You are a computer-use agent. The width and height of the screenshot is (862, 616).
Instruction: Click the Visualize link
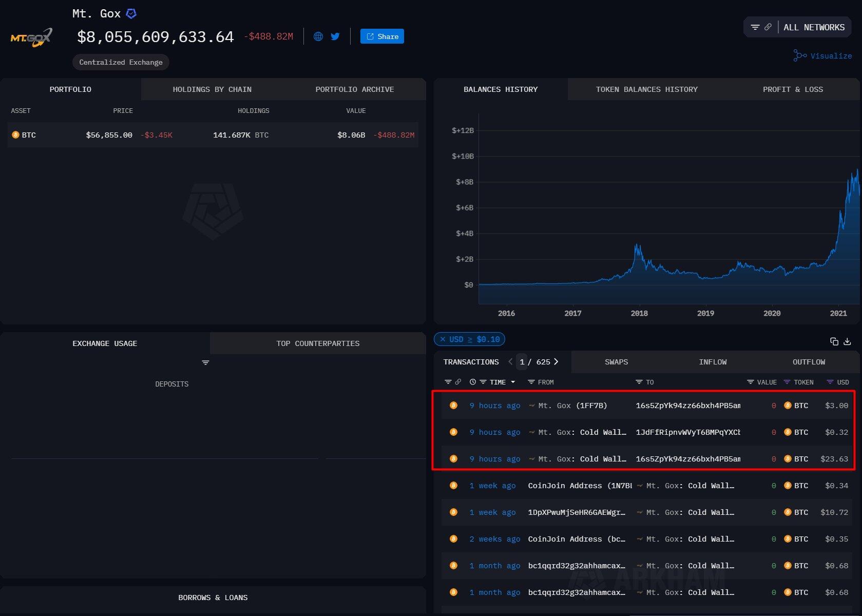[x=822, y=55]
